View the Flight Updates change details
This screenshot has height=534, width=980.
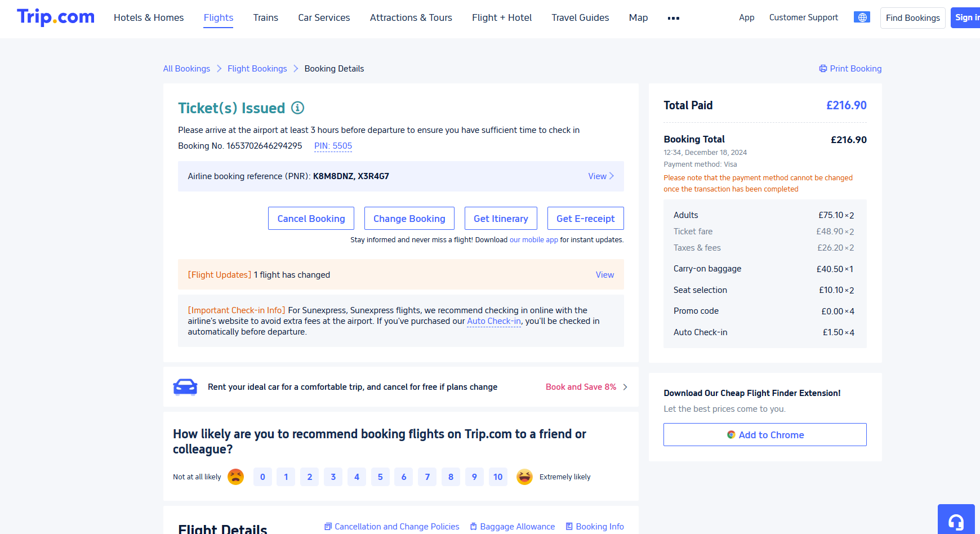(604, 275)
